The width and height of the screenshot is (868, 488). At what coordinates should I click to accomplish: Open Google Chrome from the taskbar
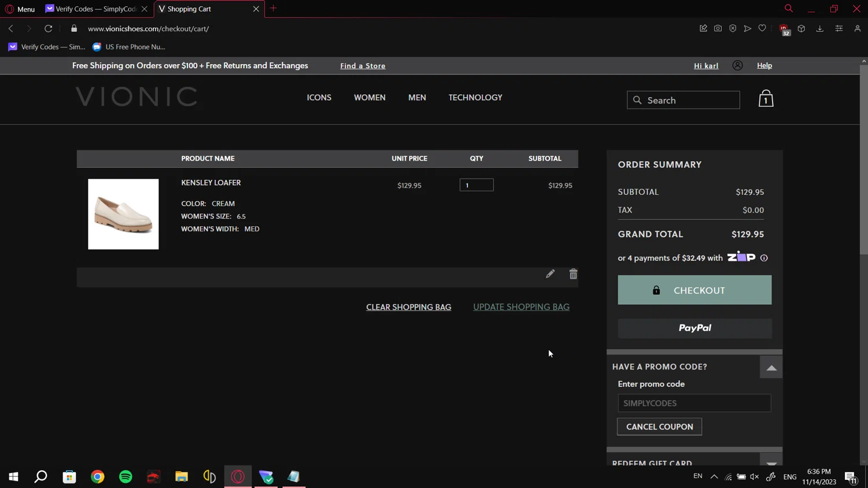coord(97,476)
